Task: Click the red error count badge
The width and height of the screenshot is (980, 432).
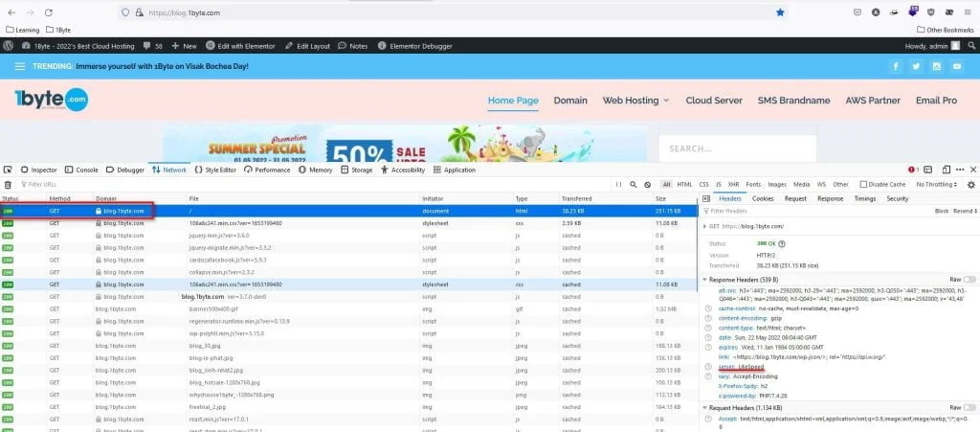Action: [x=913, y=170]
